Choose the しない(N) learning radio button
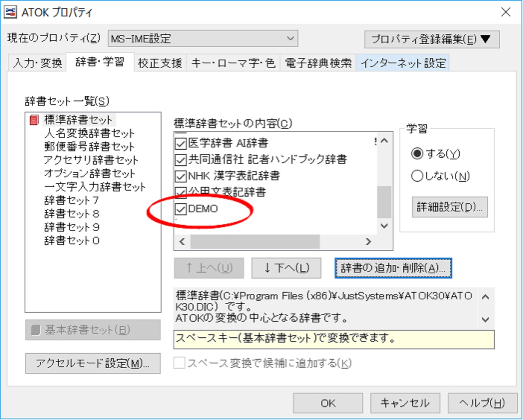Viewport: 523px width, 420px height. [417, 176]
